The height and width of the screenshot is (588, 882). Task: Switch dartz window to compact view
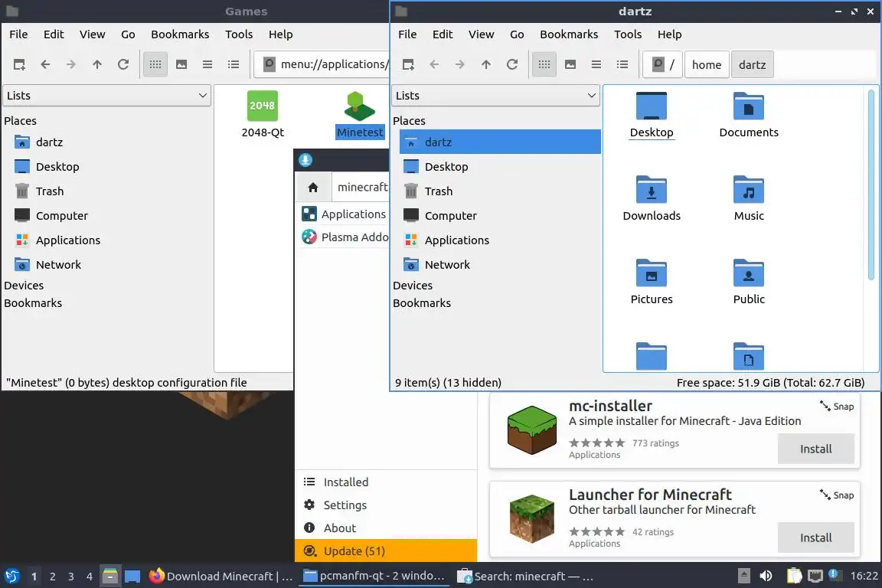(596, 64)
